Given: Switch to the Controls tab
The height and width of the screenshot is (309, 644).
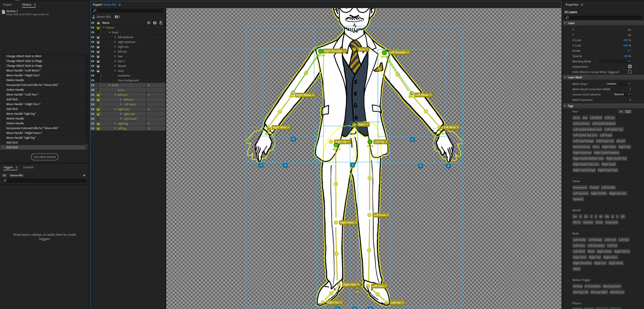Looking at the screenshot, I should (28, 167).
